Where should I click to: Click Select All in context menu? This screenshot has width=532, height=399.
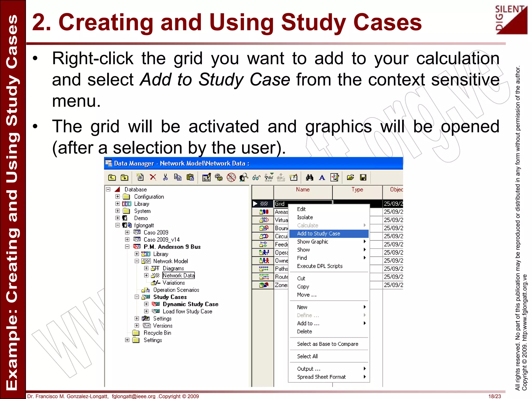tap(307, 356)
